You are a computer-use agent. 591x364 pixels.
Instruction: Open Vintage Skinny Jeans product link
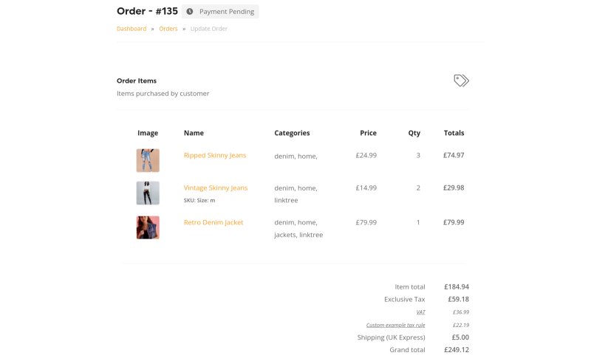pyautogui.click(x=216, y=188)
